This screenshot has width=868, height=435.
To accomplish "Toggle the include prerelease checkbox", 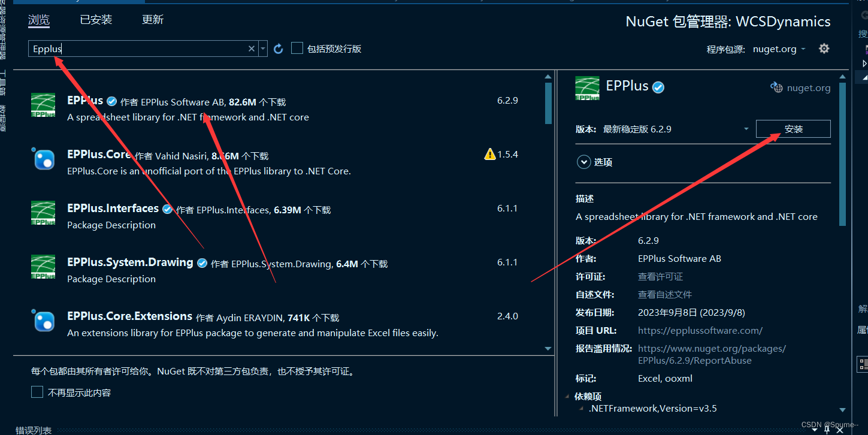I will [297, 49].
